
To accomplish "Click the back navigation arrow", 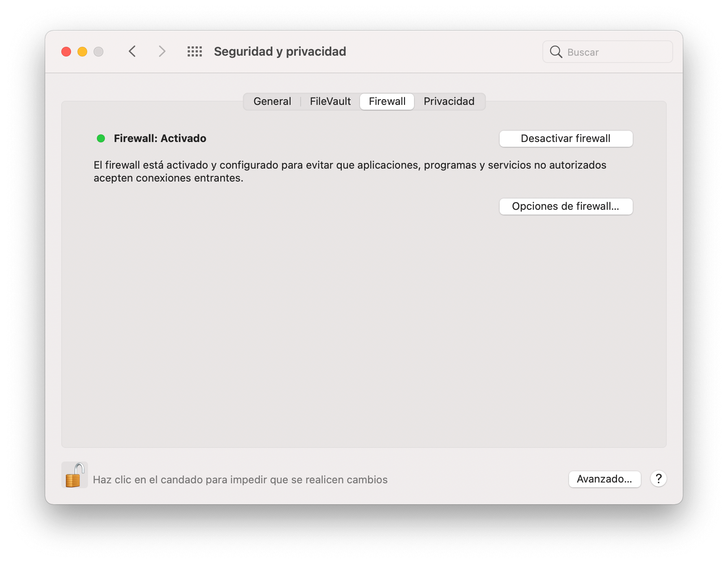I will (x=132, y=52).
